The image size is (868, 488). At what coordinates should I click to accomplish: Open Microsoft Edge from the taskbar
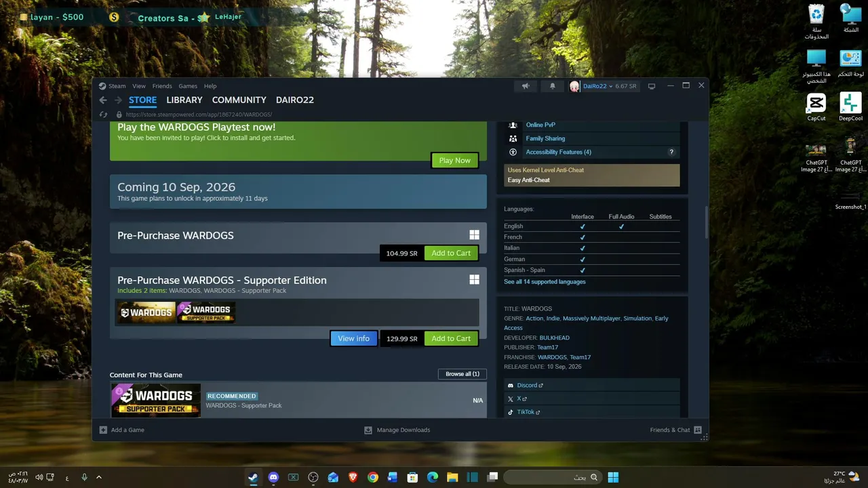tap(433, 477)
